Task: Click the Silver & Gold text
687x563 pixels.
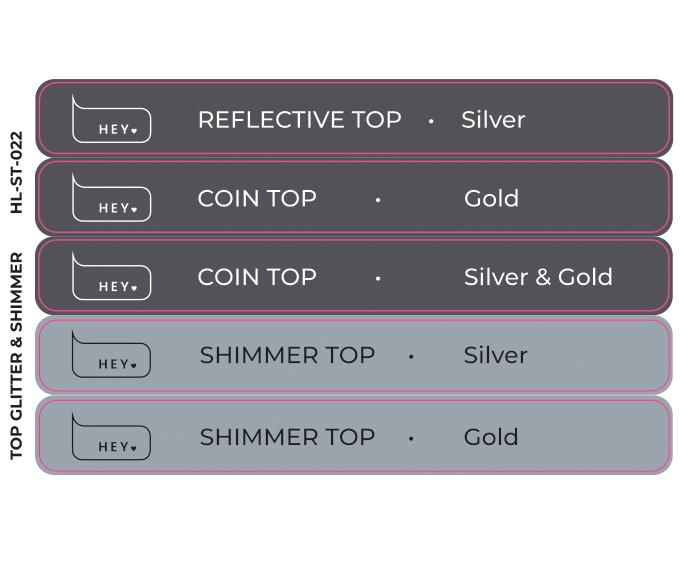Action: click(x=538, y=277)
